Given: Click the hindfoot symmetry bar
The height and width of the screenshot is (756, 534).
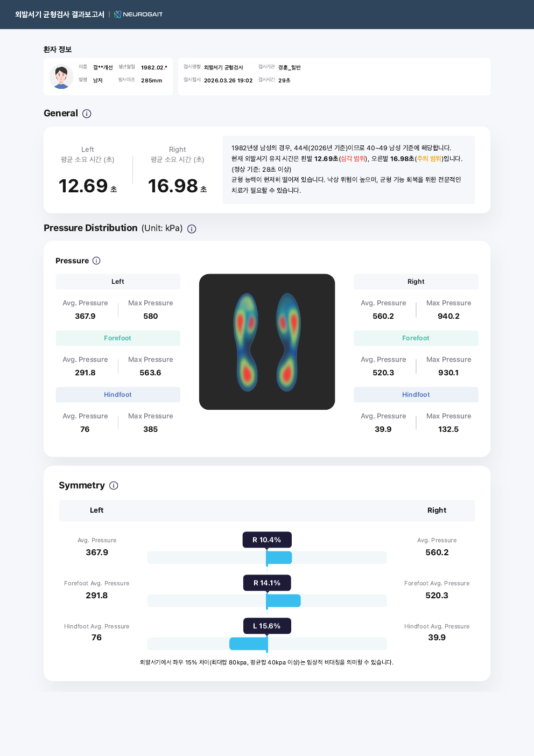Looking at the screenshot, I should point(267,644).
